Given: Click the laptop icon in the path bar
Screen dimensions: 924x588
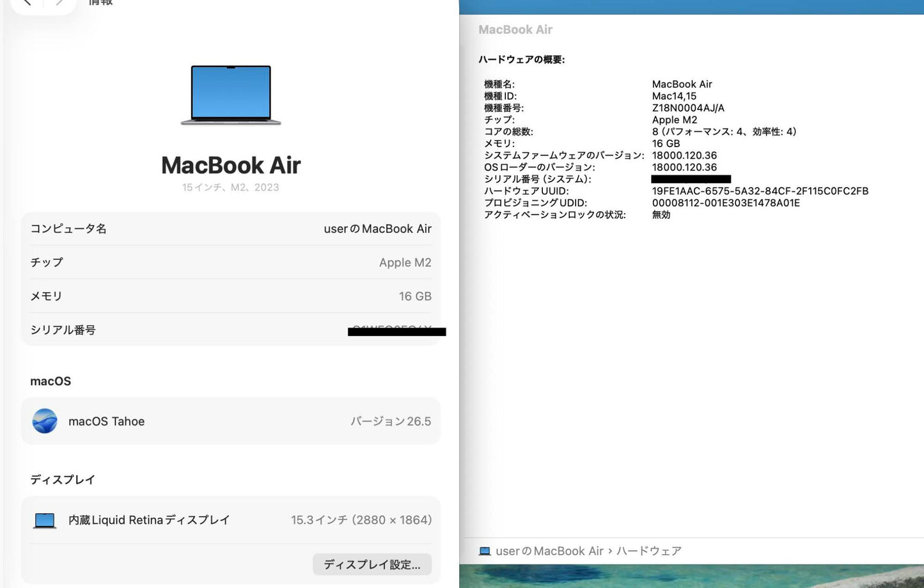Looking at the screenshot, I should (x=485, y=551).
